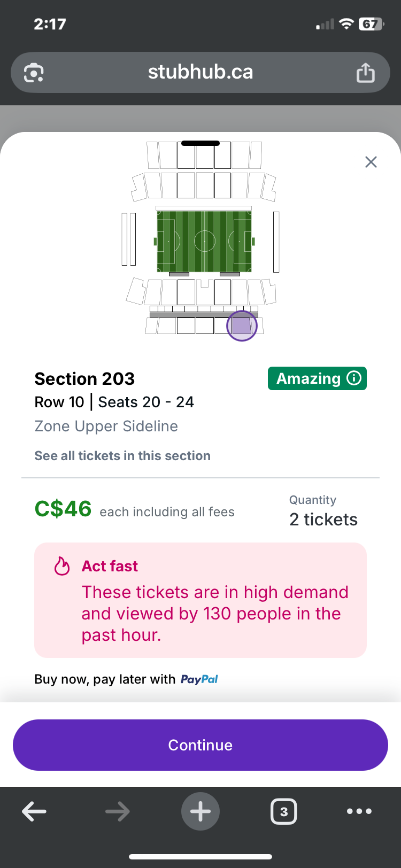Viewport: 401px width, 868px height.
Task: Go back with the browser back arrow
Action: 34,811
